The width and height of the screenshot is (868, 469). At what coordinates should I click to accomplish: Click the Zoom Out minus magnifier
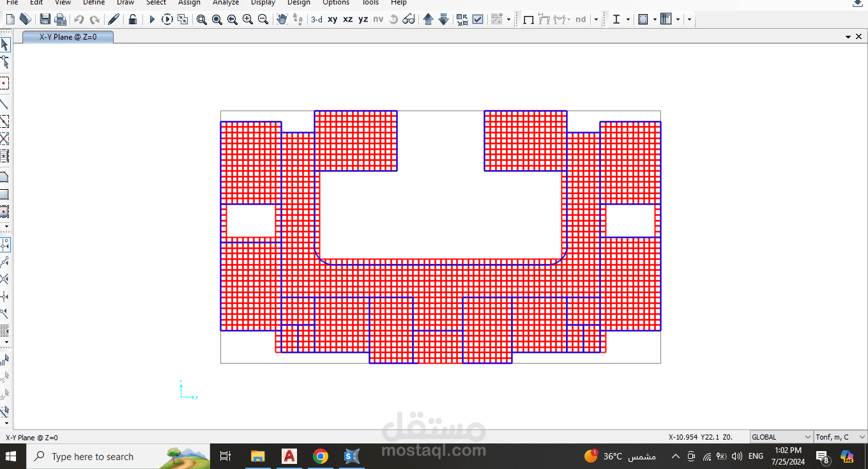[263, 20]
